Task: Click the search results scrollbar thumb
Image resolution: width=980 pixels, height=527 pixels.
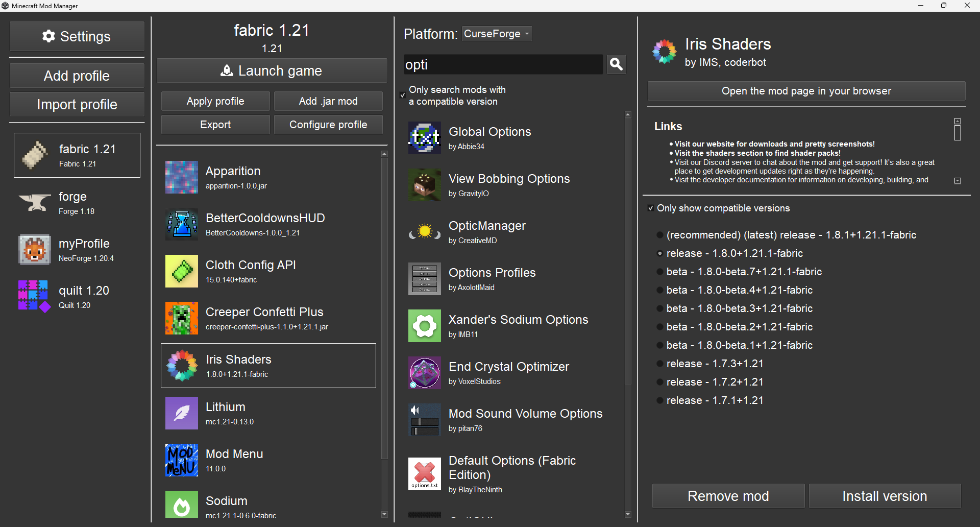Action: [628, 251]
